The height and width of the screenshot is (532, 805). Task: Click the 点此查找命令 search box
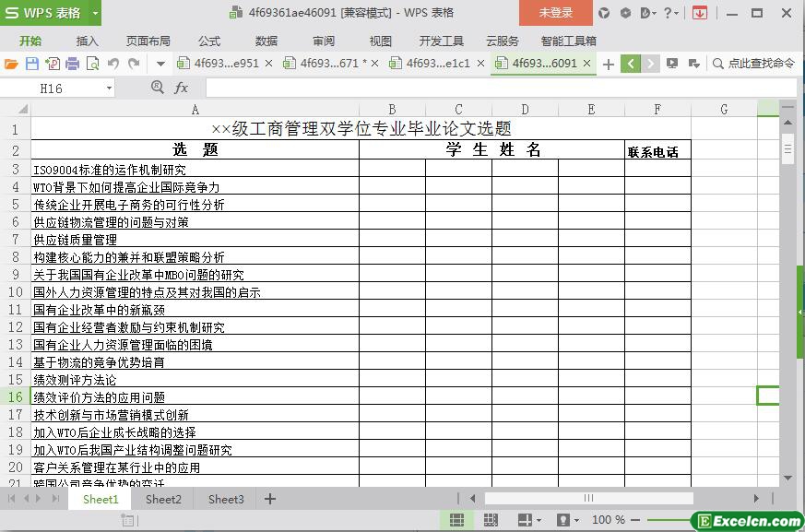coord(753,64)
